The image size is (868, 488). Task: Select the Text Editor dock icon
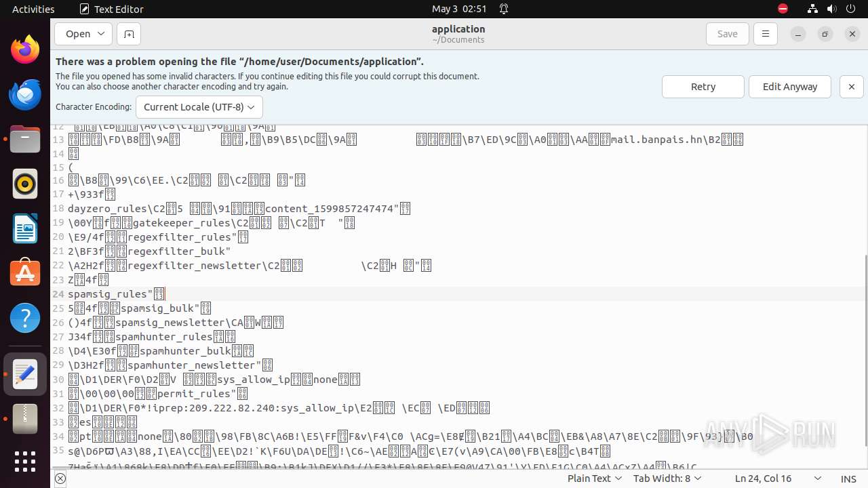(x=25, y=374)
